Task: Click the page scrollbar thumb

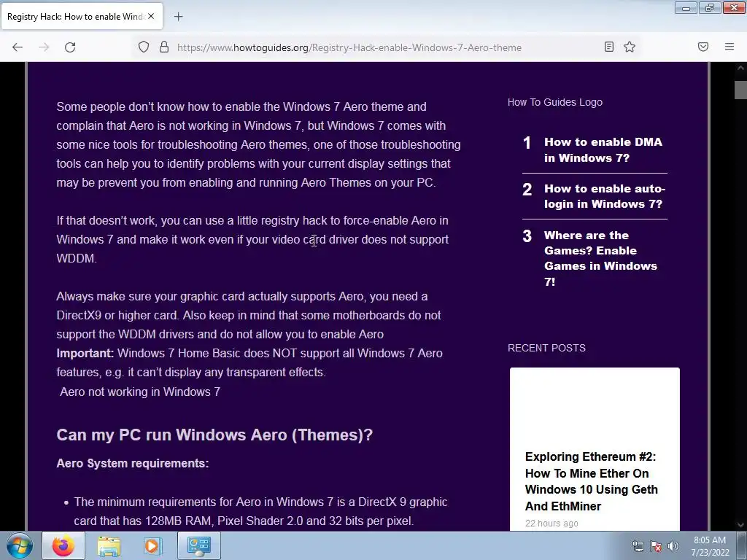Action: (740, 90)
